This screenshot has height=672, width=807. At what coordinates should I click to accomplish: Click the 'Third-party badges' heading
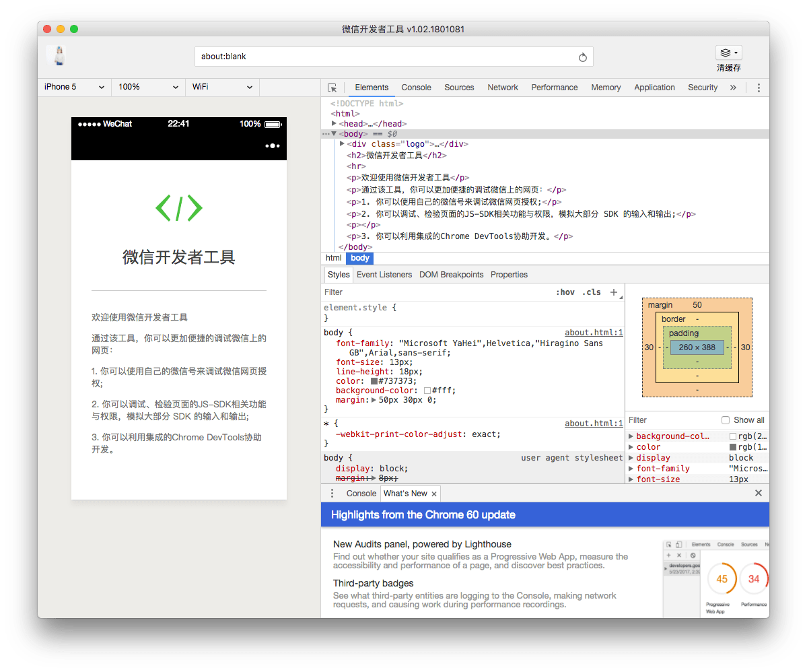click(373, 583)
